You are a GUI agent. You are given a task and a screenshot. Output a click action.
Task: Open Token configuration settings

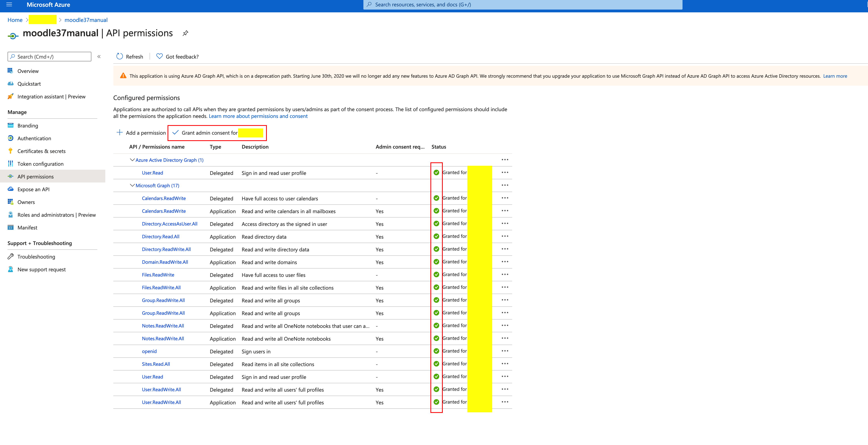(40, 164)
